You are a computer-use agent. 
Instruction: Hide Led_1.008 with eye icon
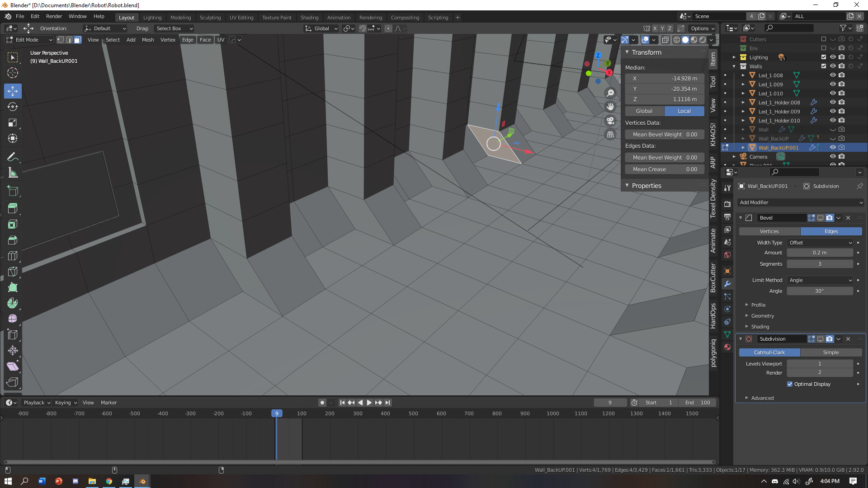833,75
